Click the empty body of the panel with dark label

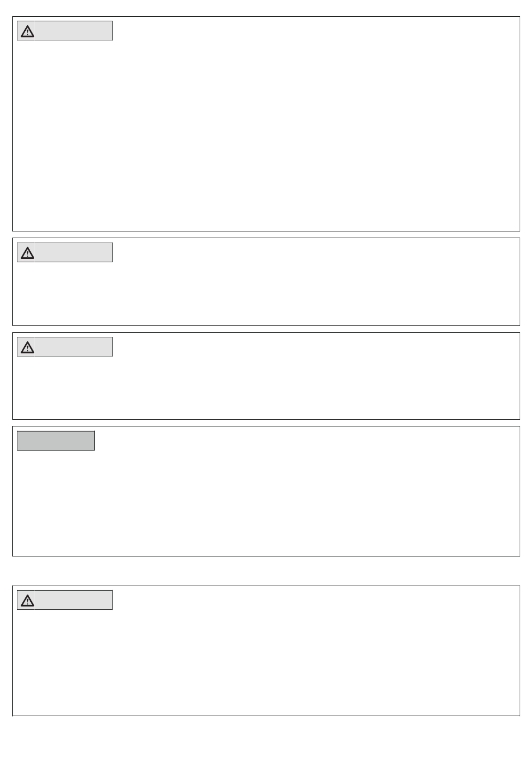coord(266,503)
